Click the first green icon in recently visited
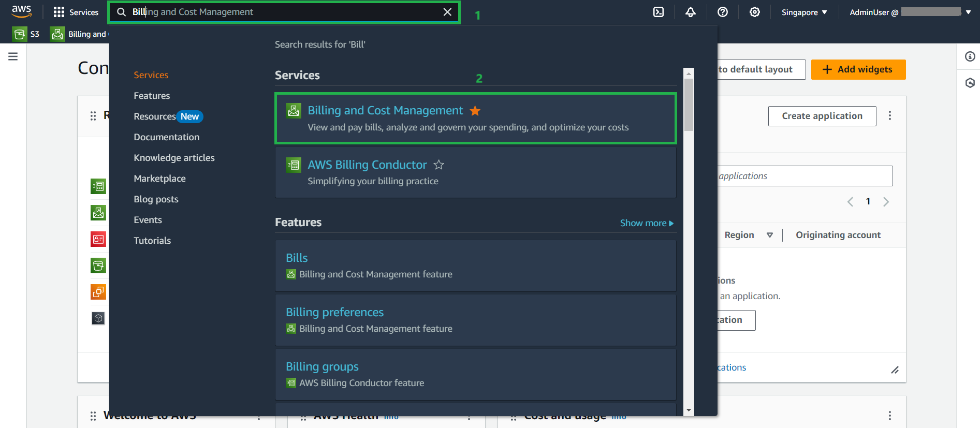Screen dimensions: 980x428 pos(98,186)
